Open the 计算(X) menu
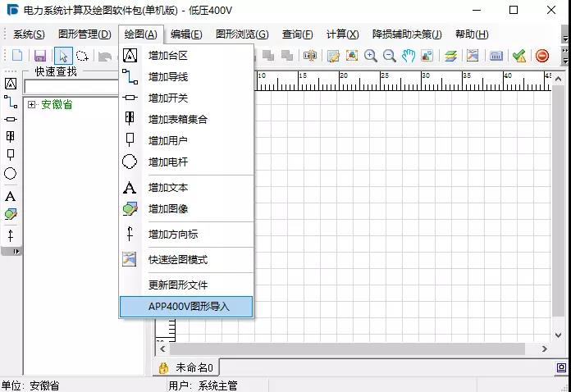 point(342,34)
